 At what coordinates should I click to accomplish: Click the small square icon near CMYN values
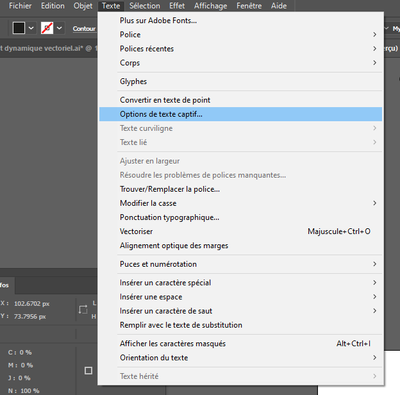pyautogui.click(x=88, y=370)
